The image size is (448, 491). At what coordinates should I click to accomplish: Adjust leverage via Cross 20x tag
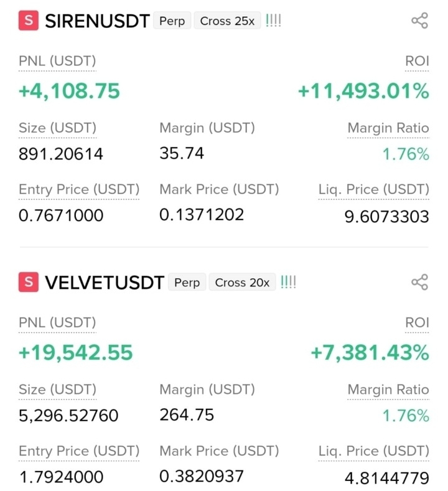click(242, 283)
